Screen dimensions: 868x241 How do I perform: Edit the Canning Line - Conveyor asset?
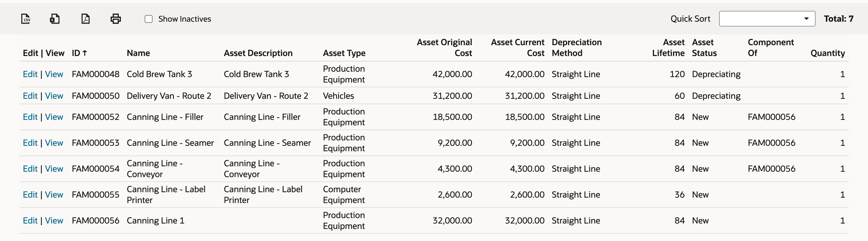click(x=30, y=169)
